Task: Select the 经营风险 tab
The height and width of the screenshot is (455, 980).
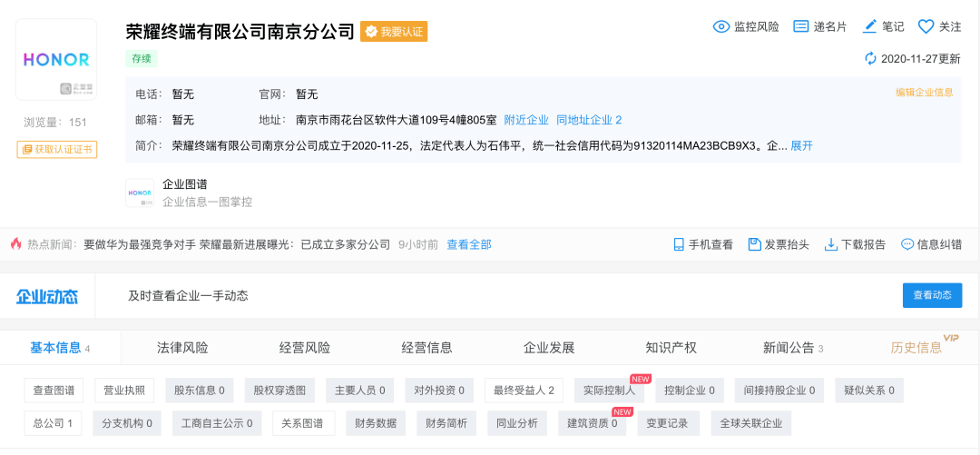Action: (x=304, y=348)
